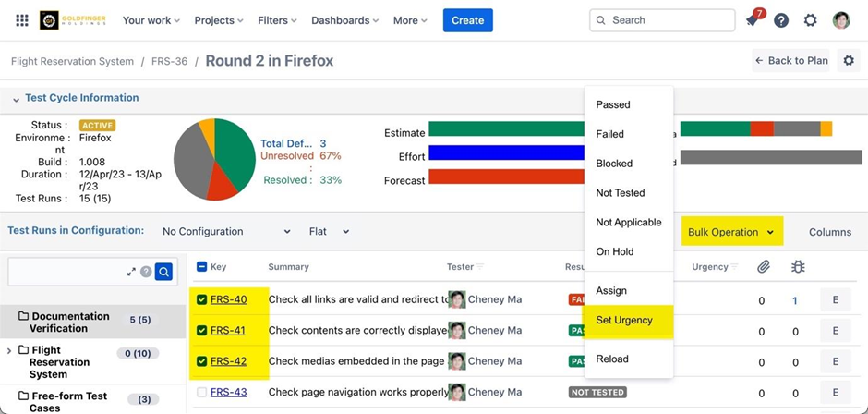
Task: Click the attachment paperclip column icon
Action: [763, 267]
